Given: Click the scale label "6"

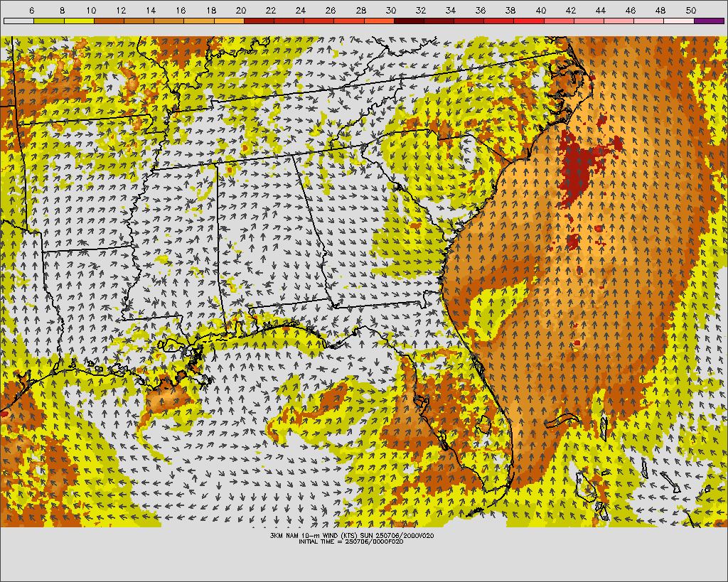Looking at the screenshot, I should (x=31, y=10).
